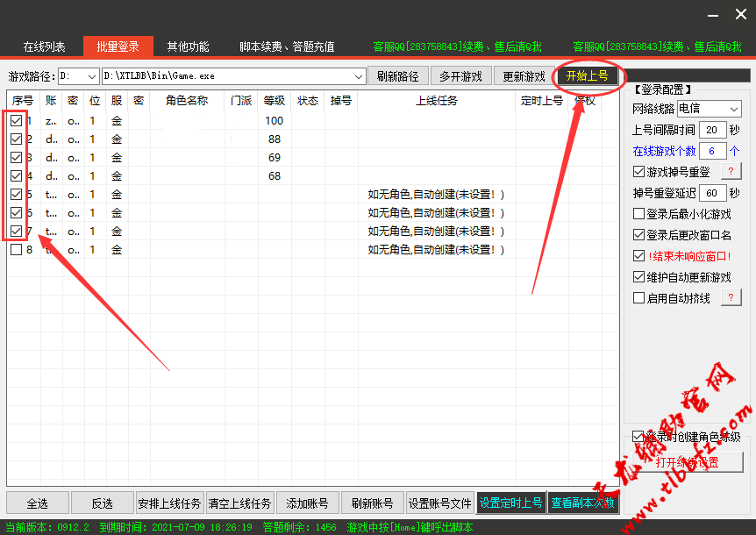Click the 掉号重登延迟 field showing 60
756x535 pixels.
(x=712, y=193)
